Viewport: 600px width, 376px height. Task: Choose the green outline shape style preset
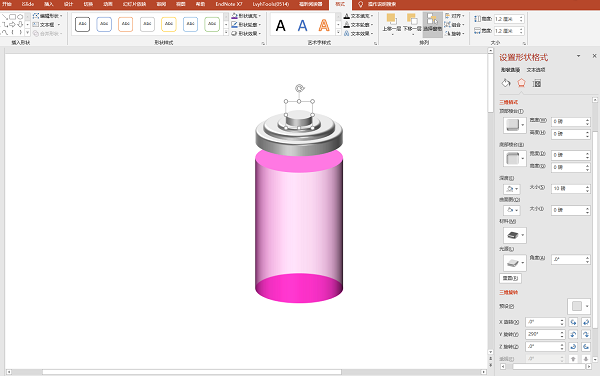coord(212,24)
